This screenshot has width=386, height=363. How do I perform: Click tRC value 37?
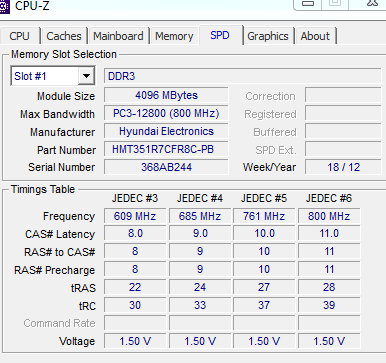point(264,305)
